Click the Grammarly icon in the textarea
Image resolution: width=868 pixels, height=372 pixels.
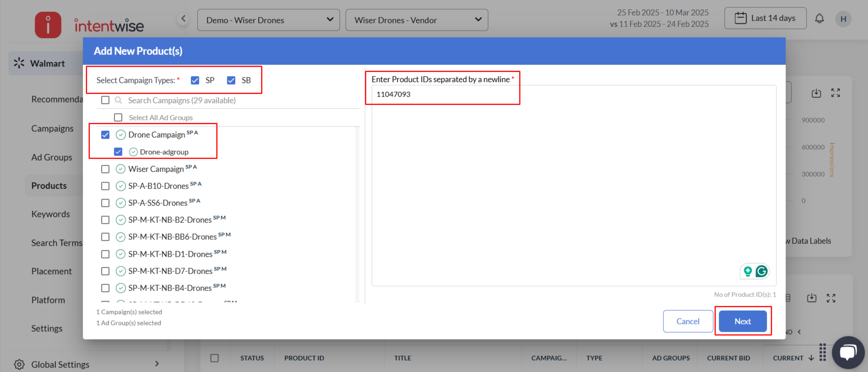click(761, 271)
